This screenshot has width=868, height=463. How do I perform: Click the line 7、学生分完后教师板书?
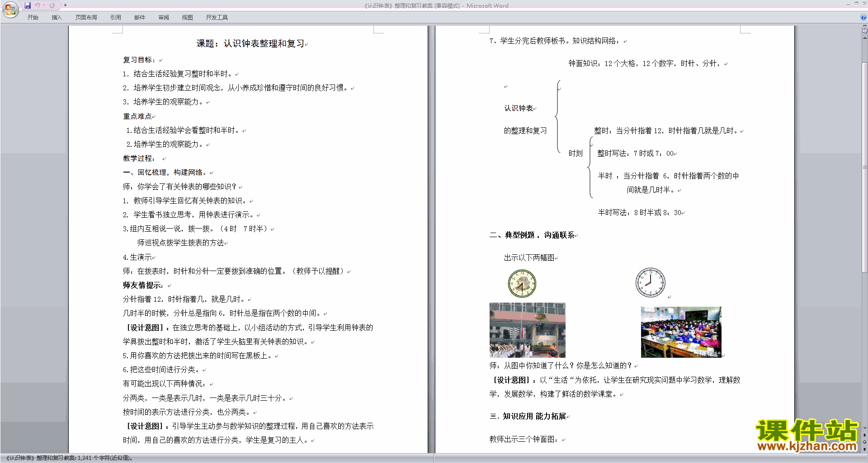[x=555, y=41]
